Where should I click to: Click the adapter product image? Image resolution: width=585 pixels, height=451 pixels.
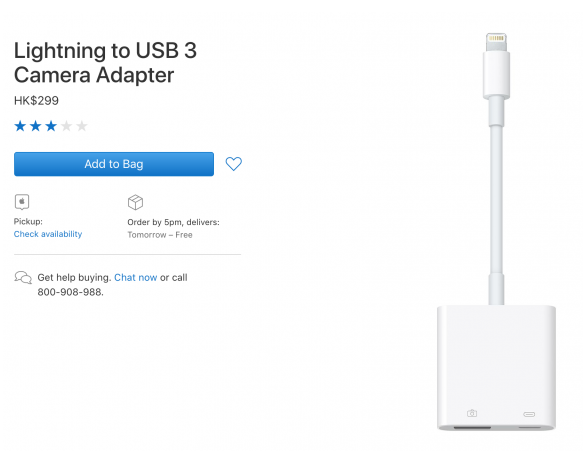(496, 232)
